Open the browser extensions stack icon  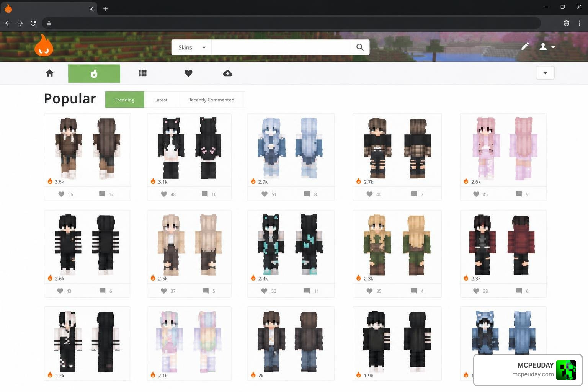[566, 23]
